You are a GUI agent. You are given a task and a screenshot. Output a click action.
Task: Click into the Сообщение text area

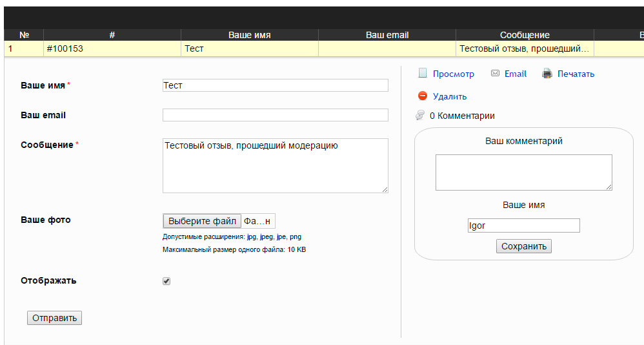(x=275, y=165)
